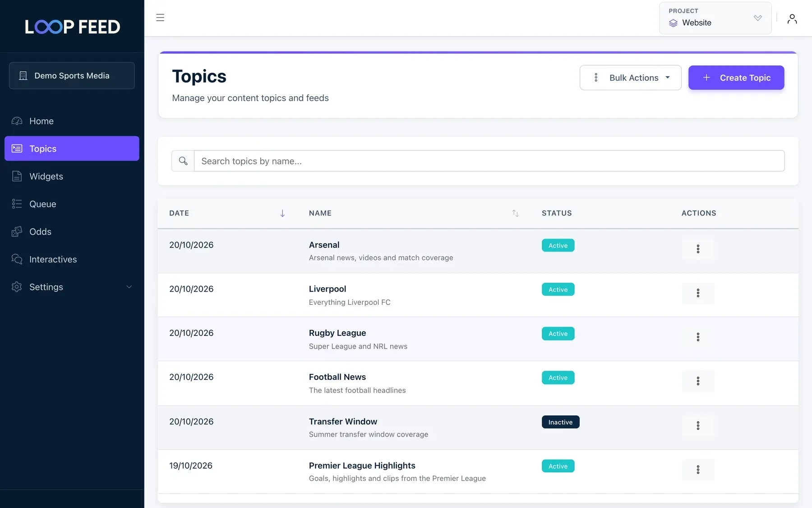Toggle the hamburger menu icon

[160, 18]
